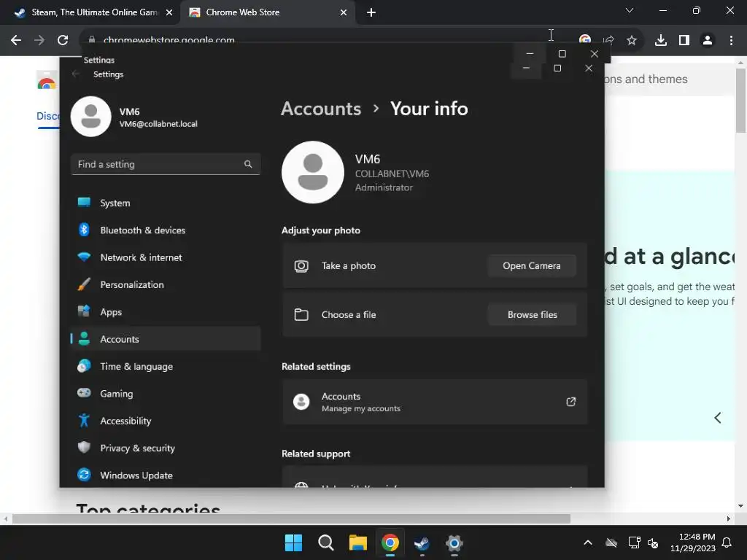Toggle Chrome side panel
Viewport: 747px width, 560px height.
click(x=684, y=40)
